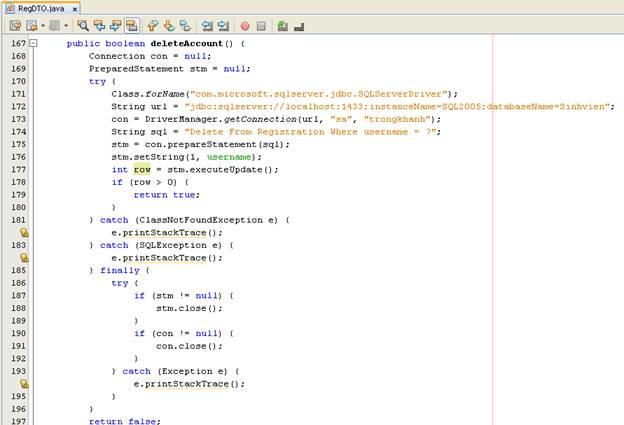Image resolution: width=624 pixels, height=425 pixels.
Task: Click the highlighted 'row' variable on line 177
Action: [142, 170]
